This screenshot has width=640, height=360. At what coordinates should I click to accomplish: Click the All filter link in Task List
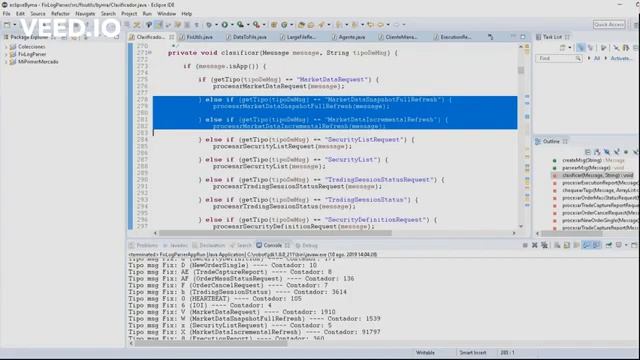597,58
